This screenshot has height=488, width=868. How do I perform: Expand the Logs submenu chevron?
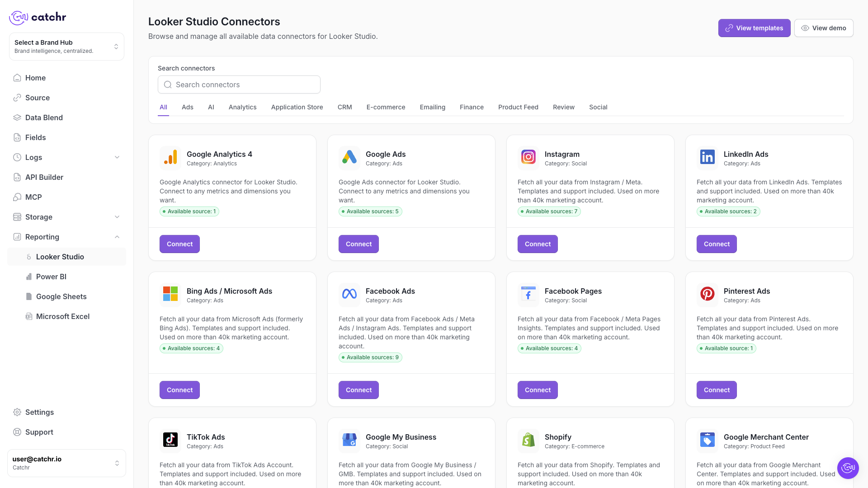click(117, 157)
